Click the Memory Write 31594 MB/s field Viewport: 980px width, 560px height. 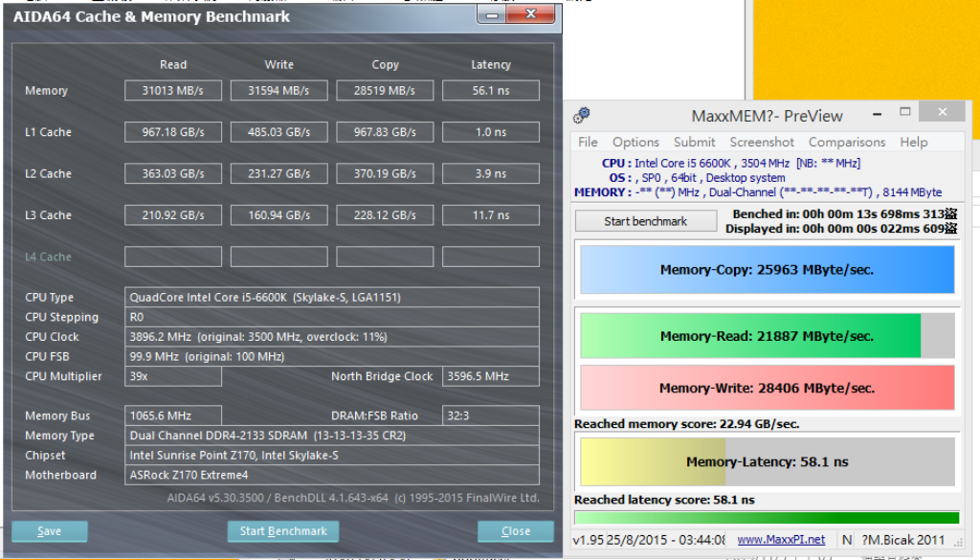(278, 91)
